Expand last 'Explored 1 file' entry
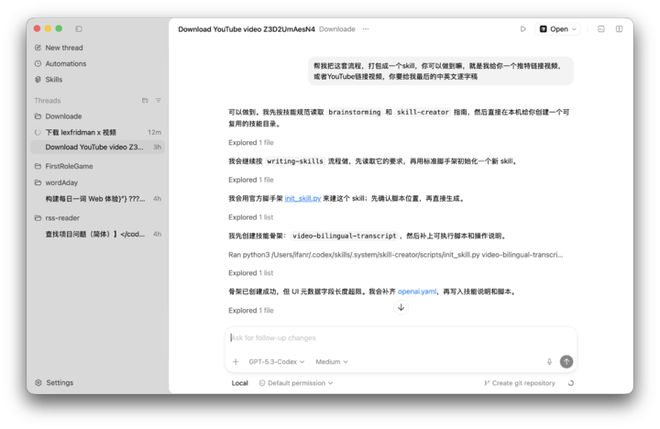This screenshot has height=429, width=660. coord(251,310)
